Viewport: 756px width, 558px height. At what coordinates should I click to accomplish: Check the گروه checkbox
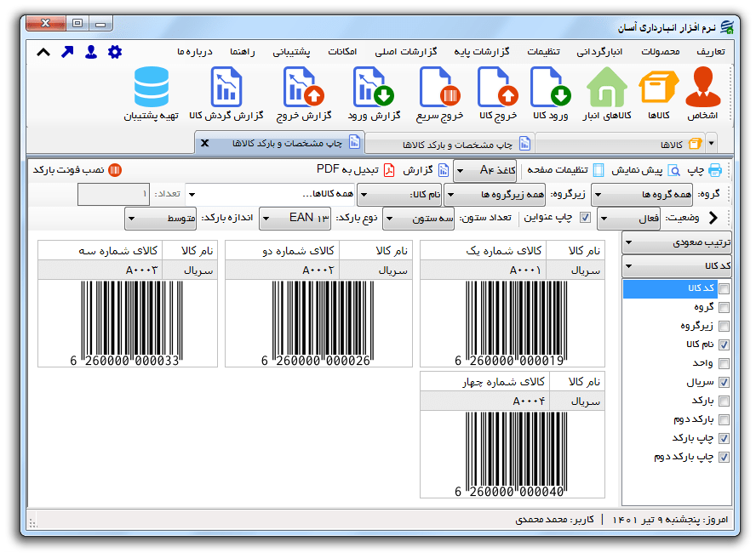(x=724, y=307)
